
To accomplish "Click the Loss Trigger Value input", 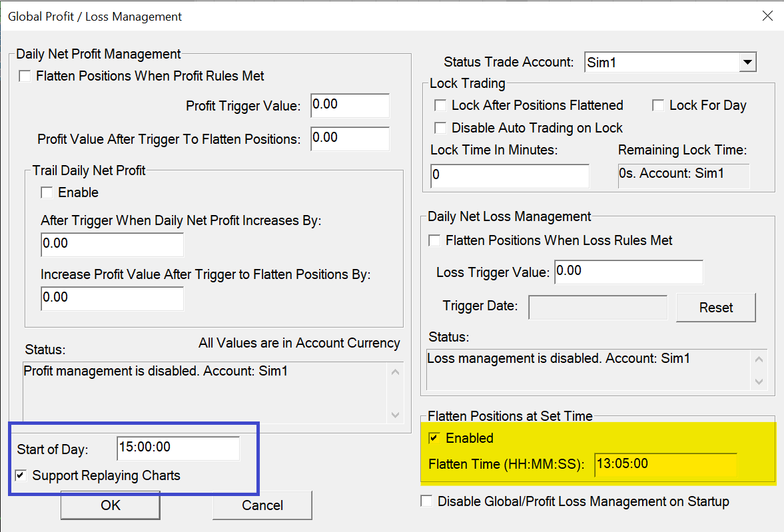I will (628, 272).
